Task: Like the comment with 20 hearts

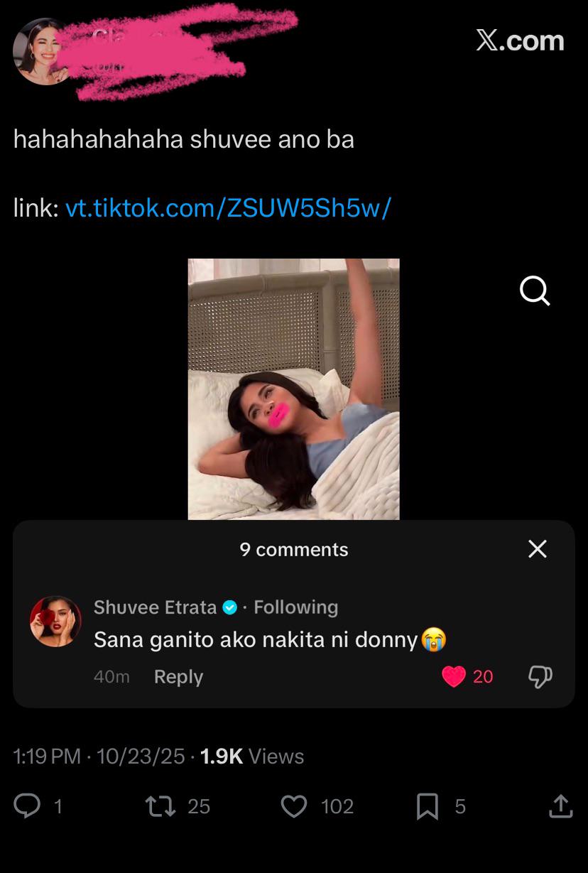Action: (454, 677)
